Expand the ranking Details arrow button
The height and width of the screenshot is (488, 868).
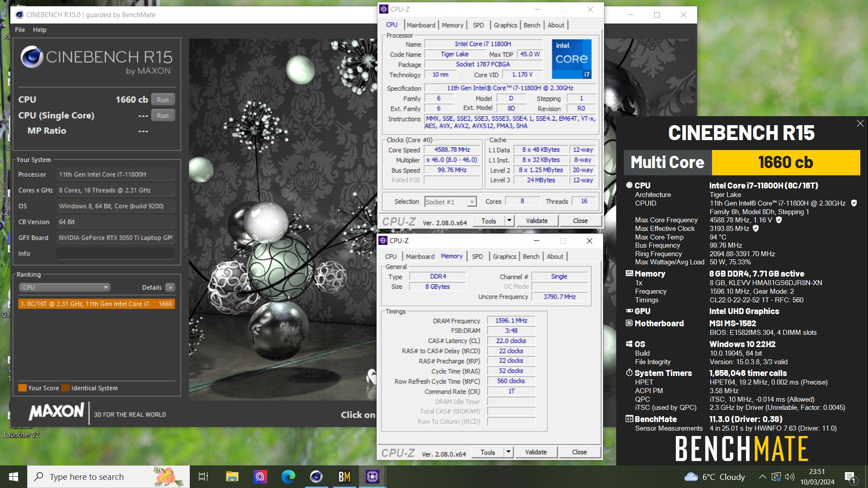pyautogui.click(x=170, y=287)
